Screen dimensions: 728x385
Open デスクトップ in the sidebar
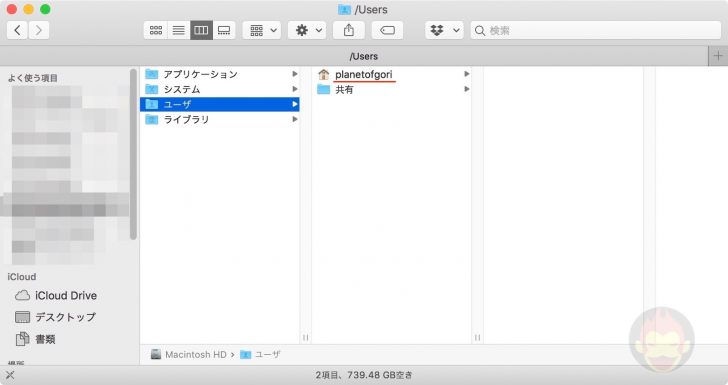[x=65, y=317]
